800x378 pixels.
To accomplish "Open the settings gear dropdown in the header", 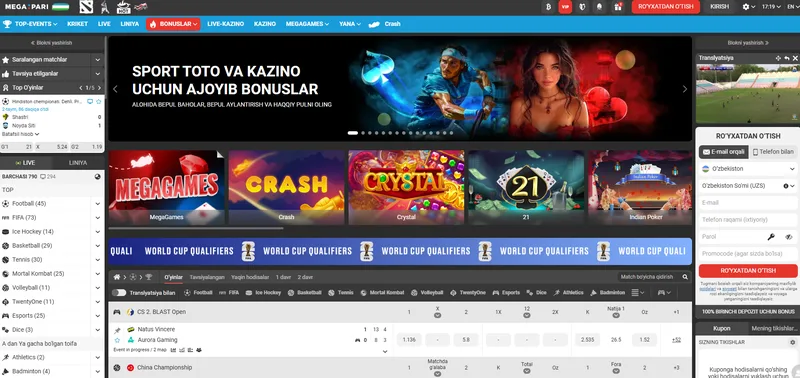I will pyautogui.click(x=748, y=7).
